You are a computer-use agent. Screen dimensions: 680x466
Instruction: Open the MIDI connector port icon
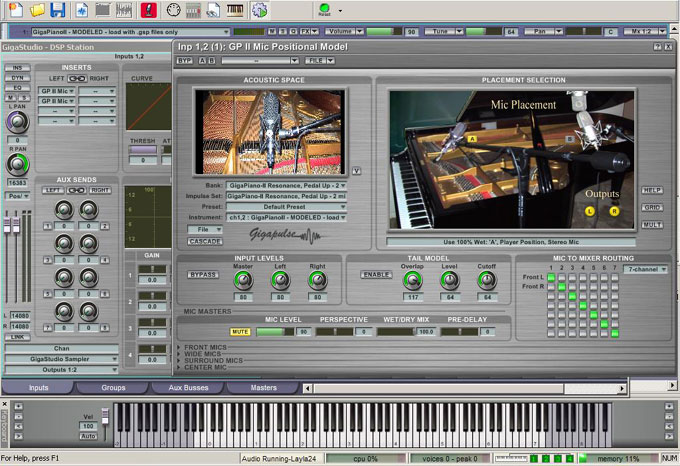[173, 10]
